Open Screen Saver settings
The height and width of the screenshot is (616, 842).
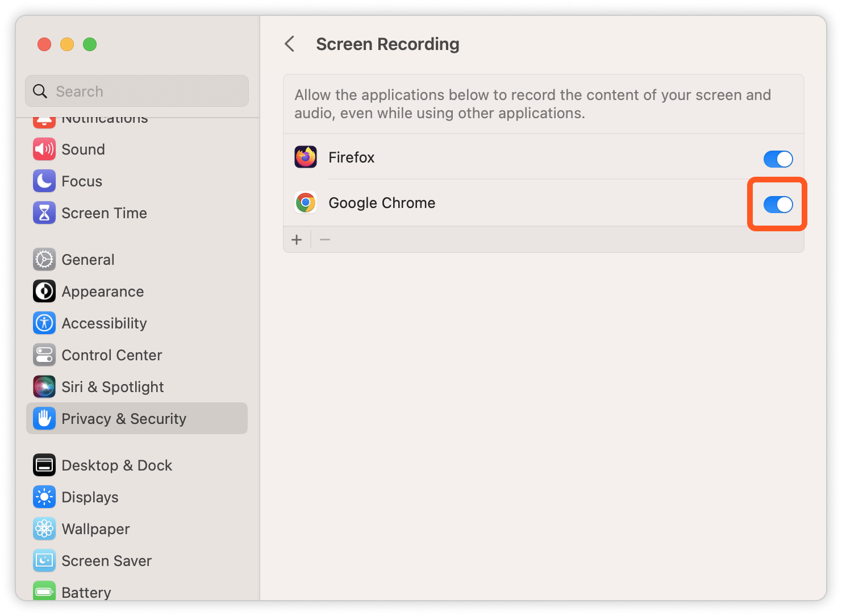137,561
